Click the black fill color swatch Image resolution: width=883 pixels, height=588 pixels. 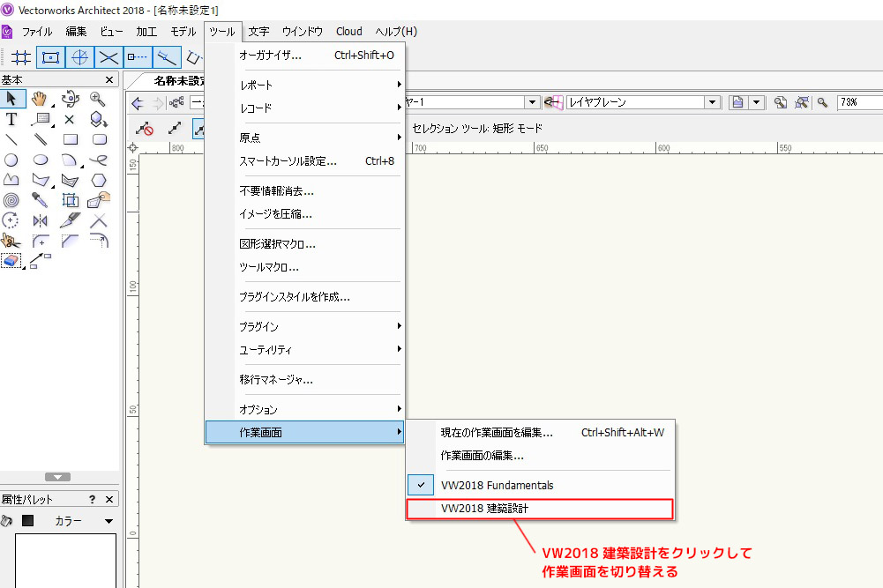click(27, 521)
